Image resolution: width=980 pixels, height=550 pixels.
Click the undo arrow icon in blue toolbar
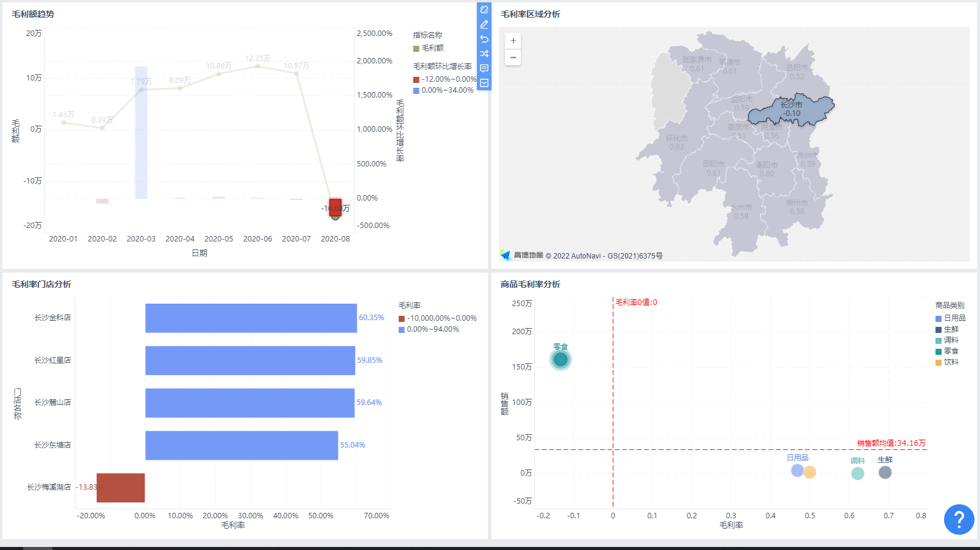coord(484,39)
